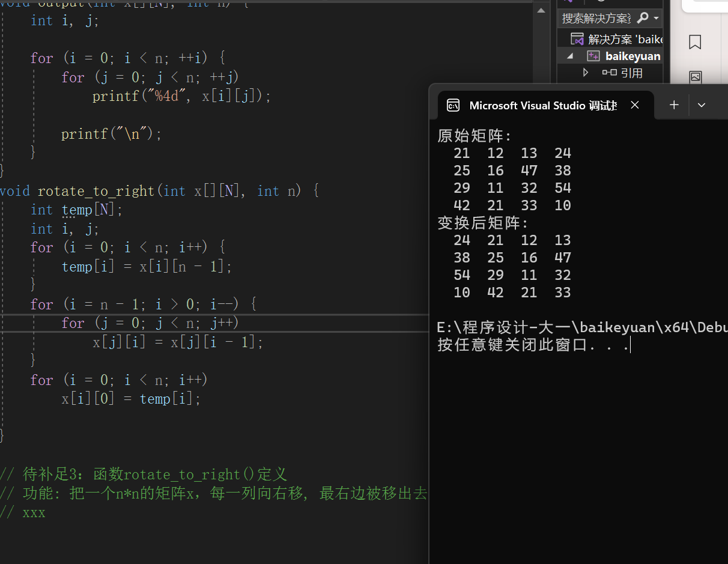
Task: Click the x[i][0] = temp[i]; line
Action: (131, 399)
